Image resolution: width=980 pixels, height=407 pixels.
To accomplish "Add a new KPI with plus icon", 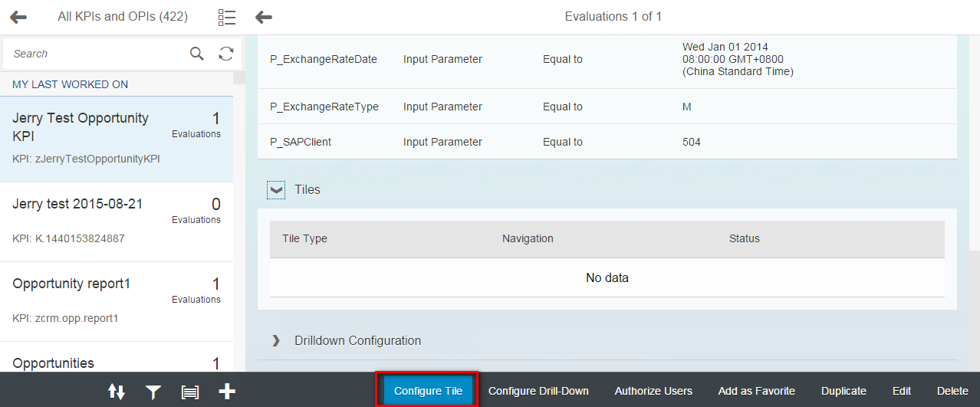I will tap(227, 392).
